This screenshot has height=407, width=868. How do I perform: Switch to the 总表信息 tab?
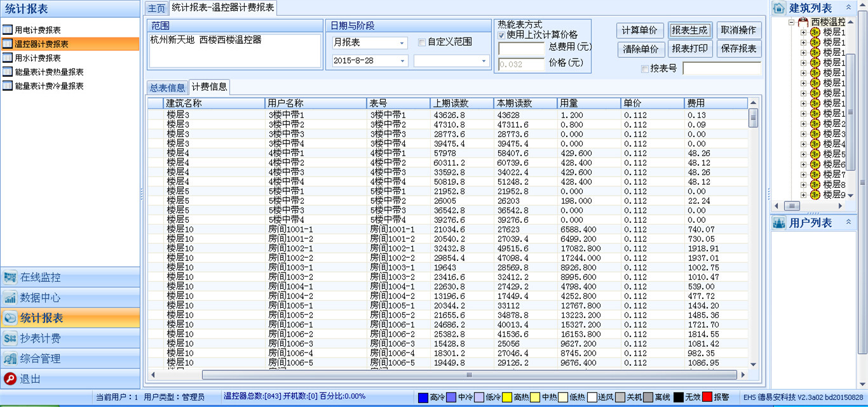[166, 88]
